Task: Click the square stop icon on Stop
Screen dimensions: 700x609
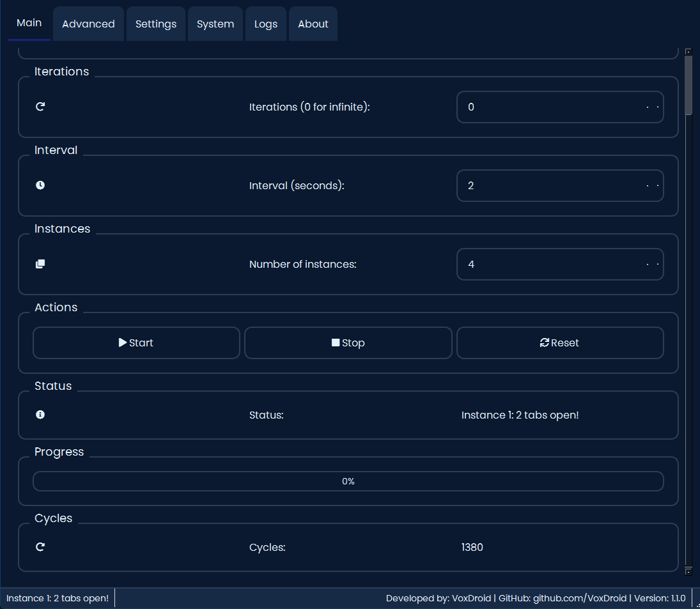Action: click(x=337, y=343)
